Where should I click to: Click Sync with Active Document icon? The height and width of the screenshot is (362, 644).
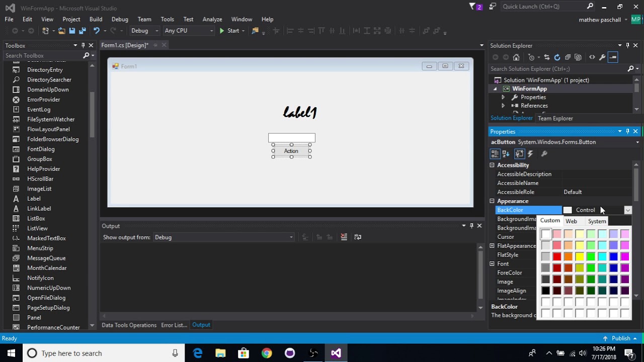click(x=547, y=57)
